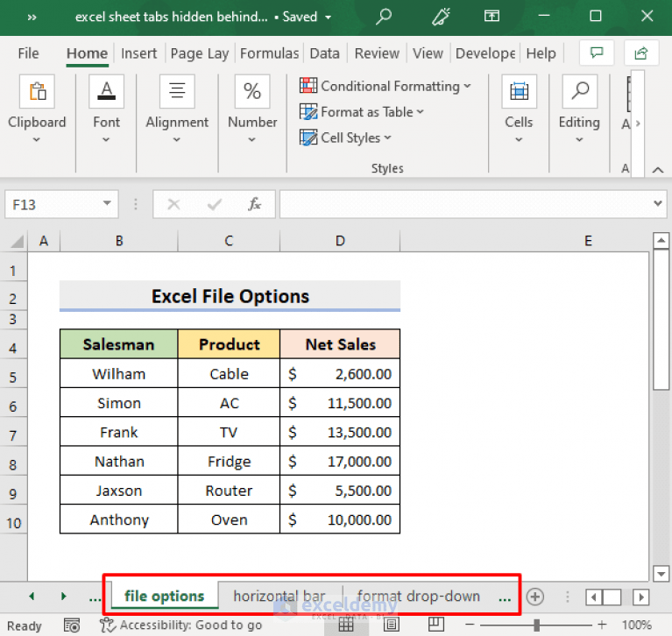Screen dimensions: 672x636
Task: Expand Cell Styles dropdown
Action: (x=387, y=138)
